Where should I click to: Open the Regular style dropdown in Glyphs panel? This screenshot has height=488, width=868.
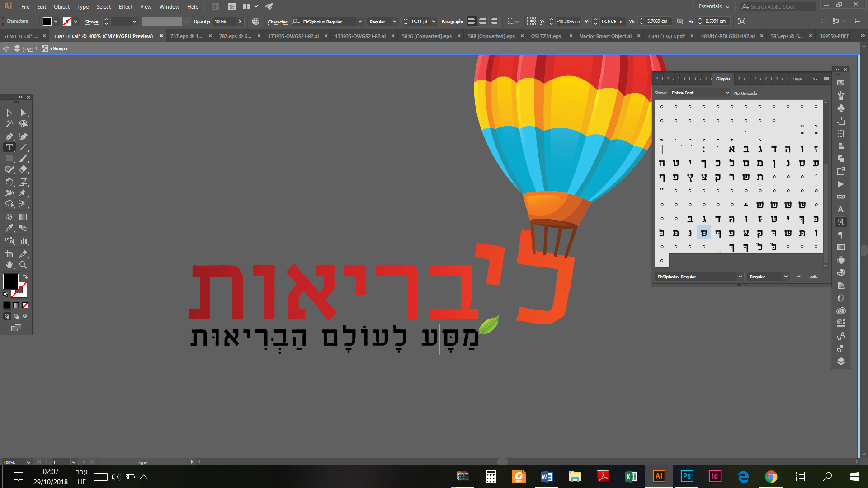pyautogui.click(x=768, y=276)
